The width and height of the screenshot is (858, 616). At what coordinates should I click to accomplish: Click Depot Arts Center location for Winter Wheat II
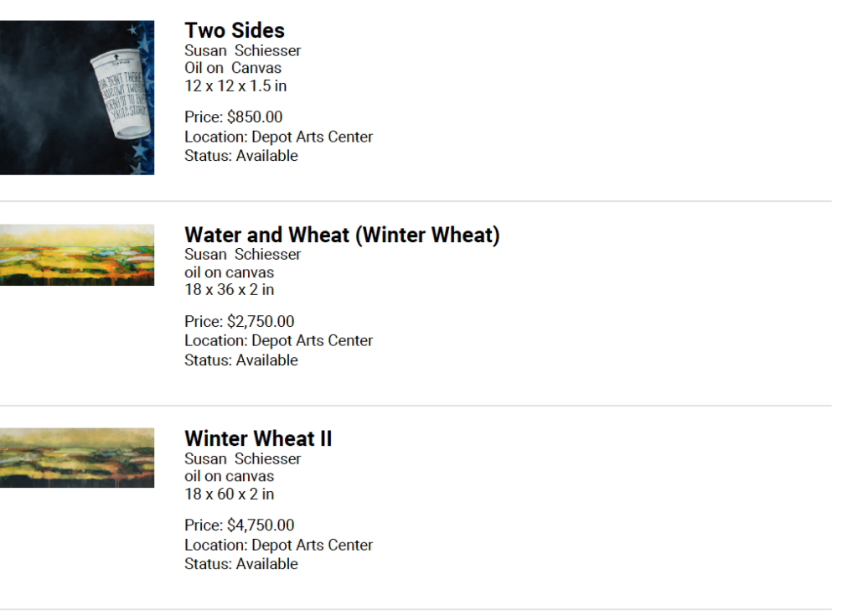pos(312,545)
